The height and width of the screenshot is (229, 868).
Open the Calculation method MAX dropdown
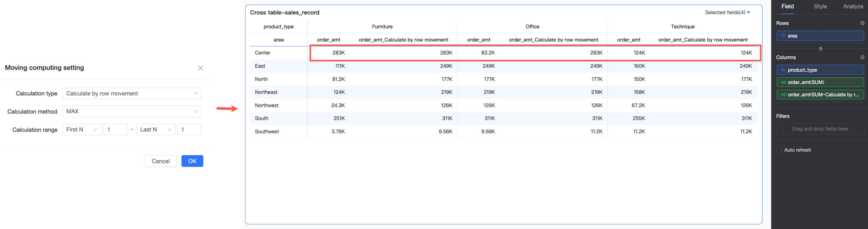point(132,111)
